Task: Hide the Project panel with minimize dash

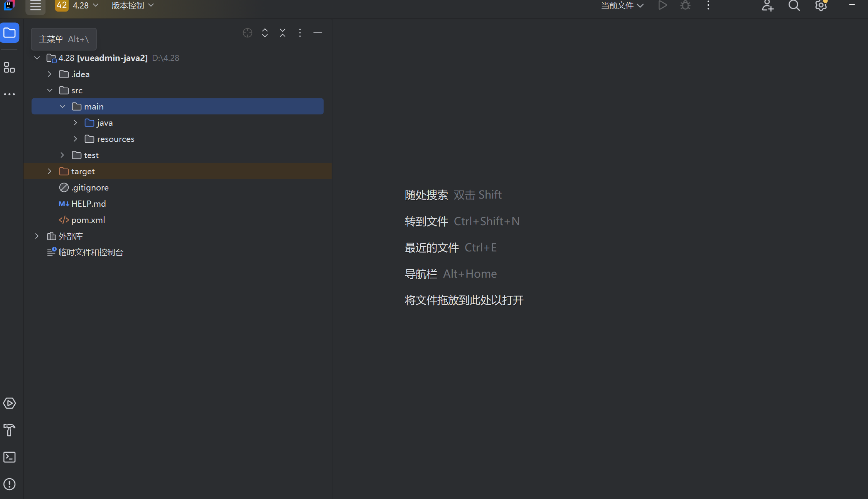Action: [x=318, y=33]
